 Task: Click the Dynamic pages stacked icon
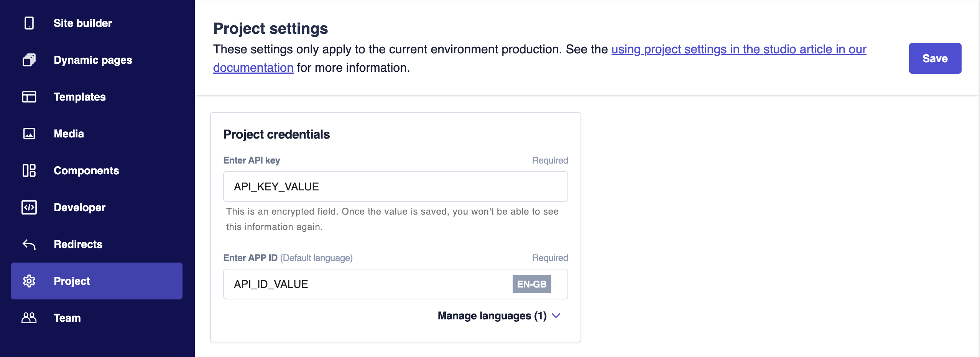tap(29, 60)
